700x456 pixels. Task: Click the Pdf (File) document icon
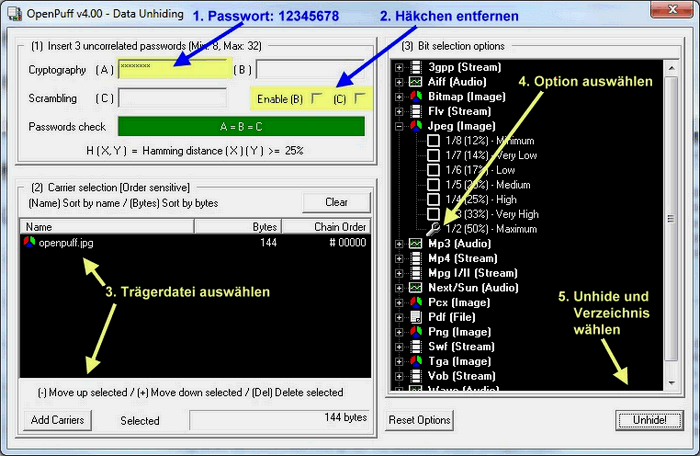point(416,317)
